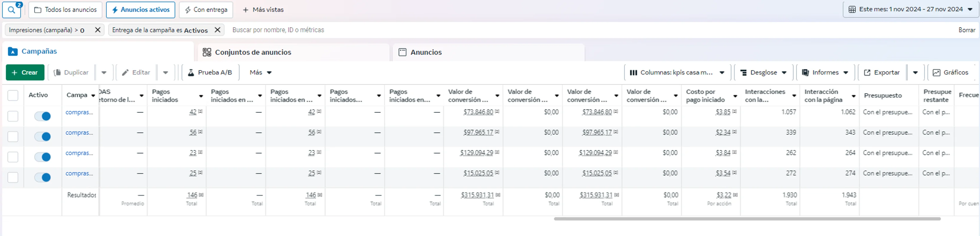The height and width of the screenshot is (236, 980).
Task: Click the calendar icon in date range
Action: 852,9
